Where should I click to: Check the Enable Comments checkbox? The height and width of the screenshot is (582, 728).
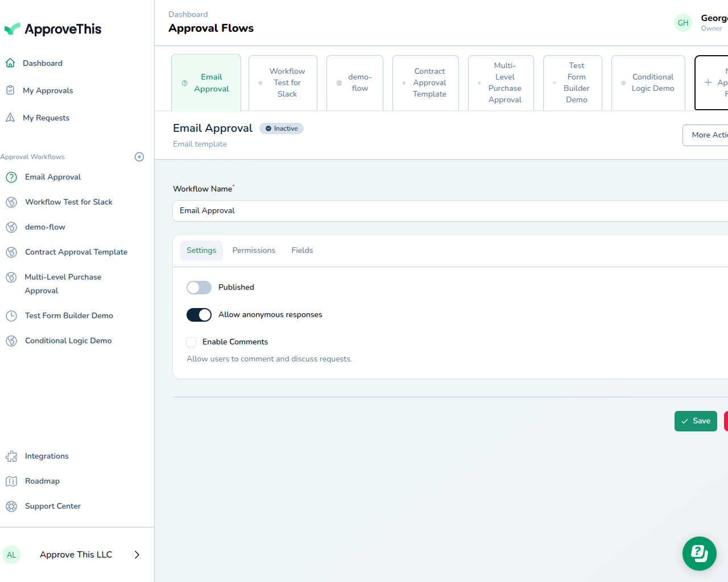click(191, 342)
